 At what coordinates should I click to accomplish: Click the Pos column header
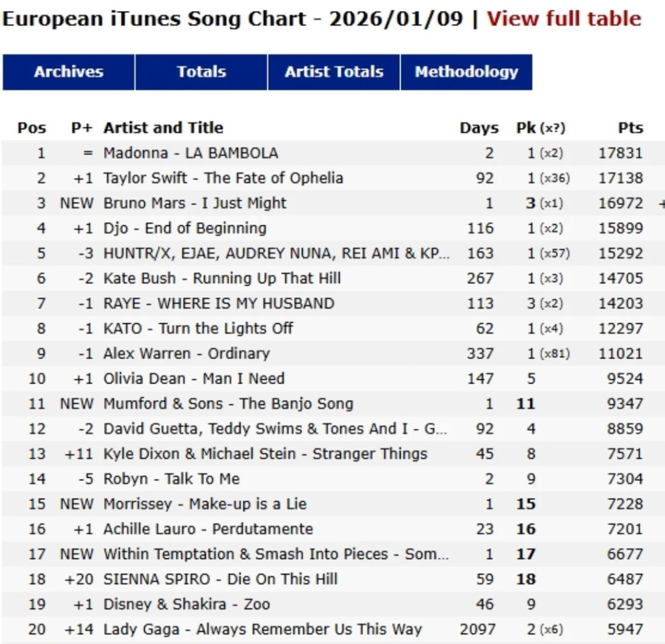[32, 128]
